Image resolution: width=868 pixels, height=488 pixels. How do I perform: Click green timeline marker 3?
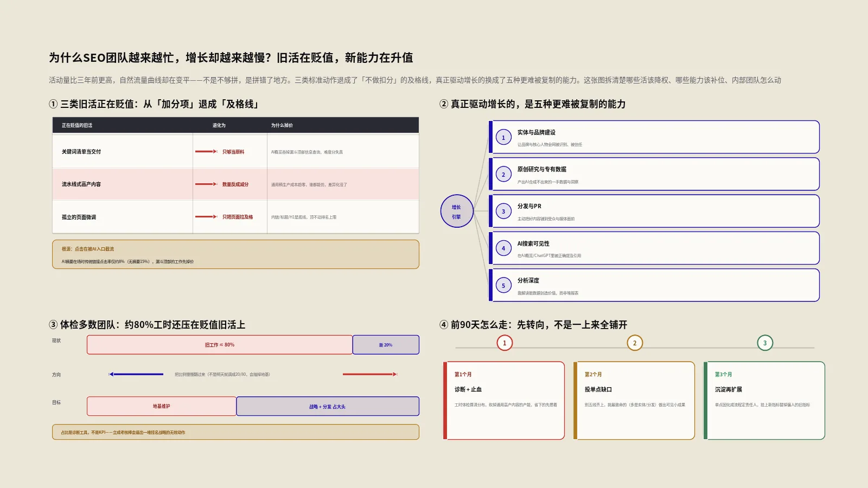click(x=765, y=343)
